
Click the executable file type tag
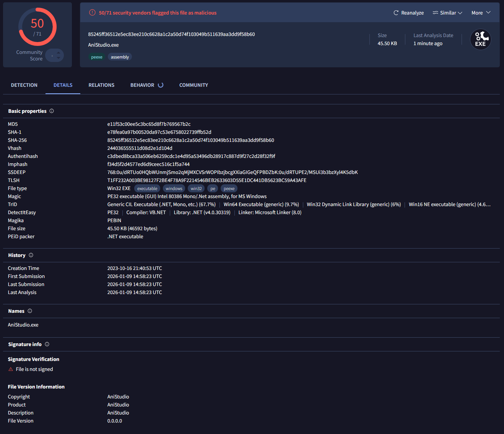147,189
